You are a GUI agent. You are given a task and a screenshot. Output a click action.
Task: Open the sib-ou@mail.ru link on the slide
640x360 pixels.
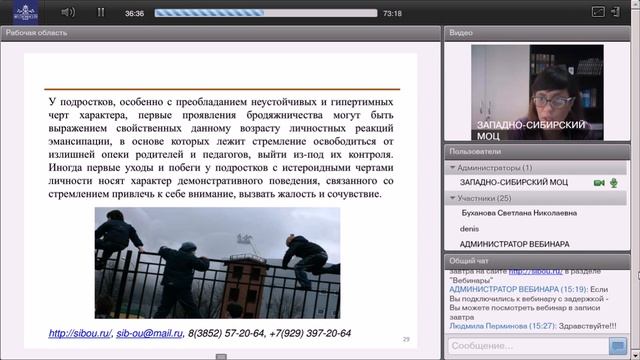pos(149,333)
